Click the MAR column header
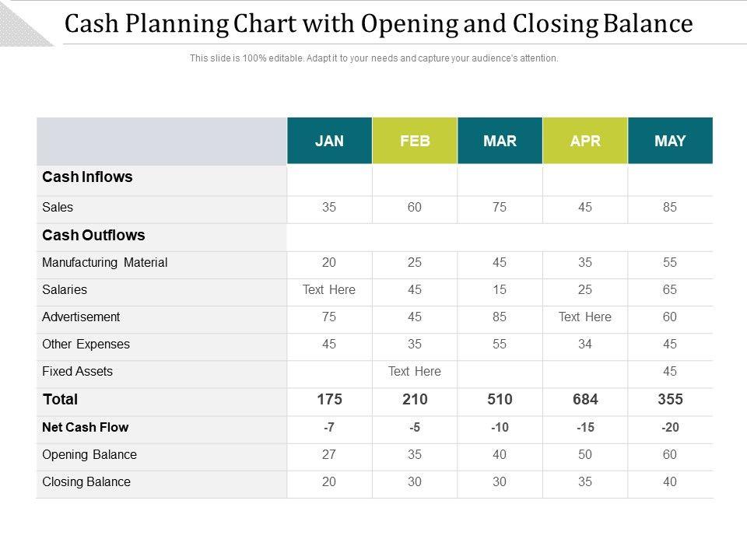The image size is (747, 560). (500, 141)
